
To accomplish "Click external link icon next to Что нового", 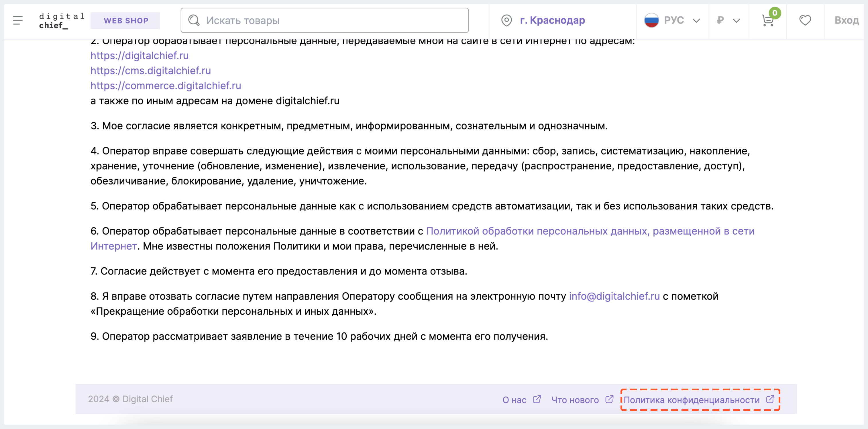I will 609,399.
